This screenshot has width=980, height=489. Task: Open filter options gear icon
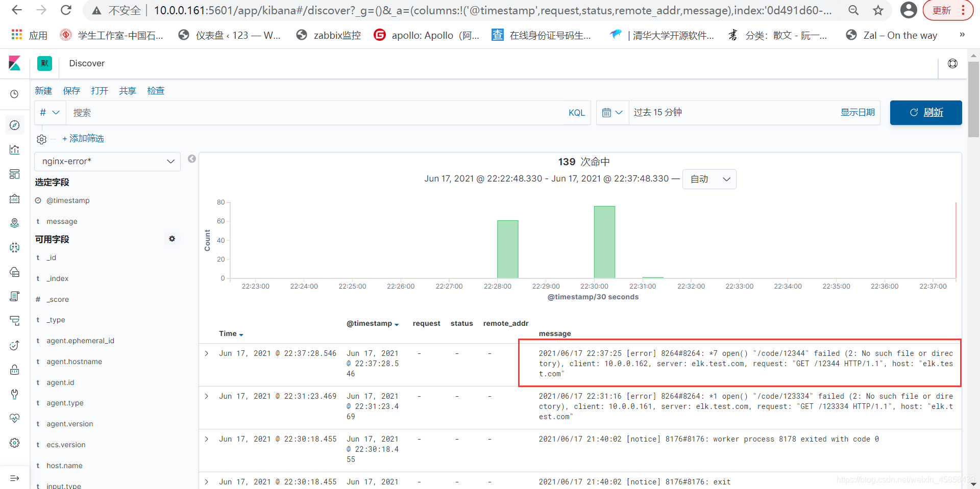pos(41,139)
